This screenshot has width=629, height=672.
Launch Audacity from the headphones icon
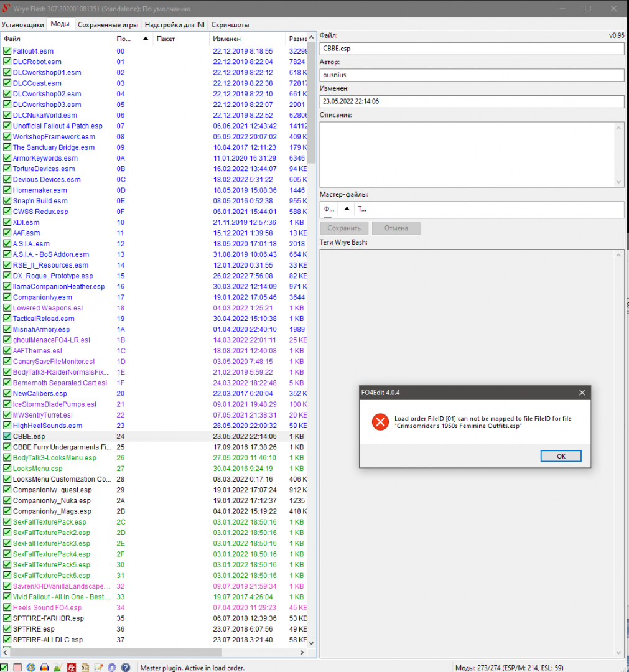point(44,667)
